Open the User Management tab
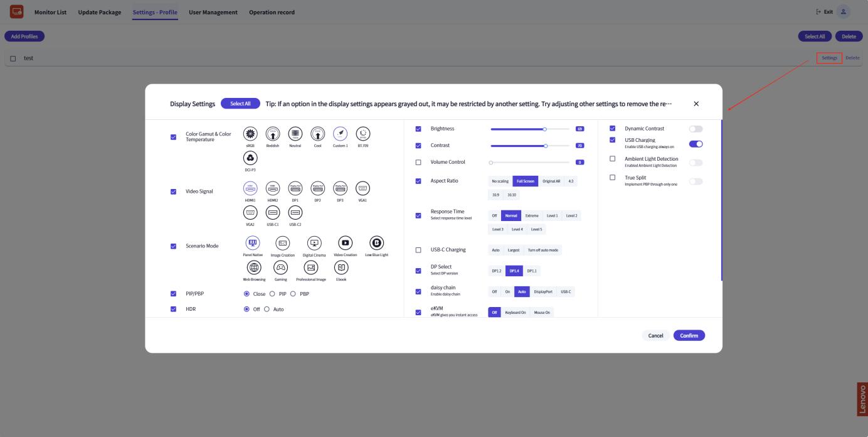The image size is (868, 437). pyautogui.click(x=213, y=13)
